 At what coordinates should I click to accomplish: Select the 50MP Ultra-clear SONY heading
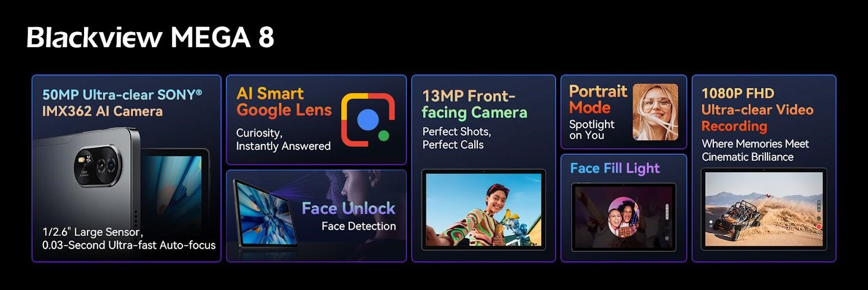click(122, 103)
